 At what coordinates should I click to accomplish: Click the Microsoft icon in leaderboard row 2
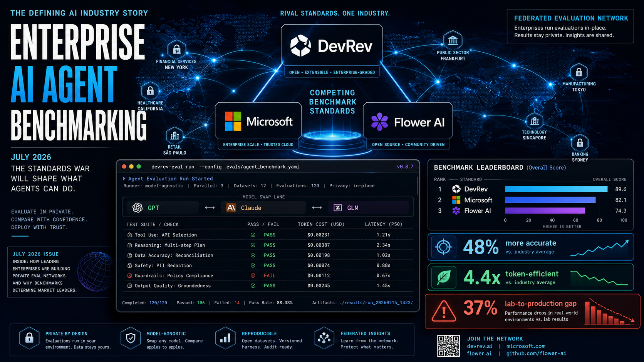[x=456, y=200]
